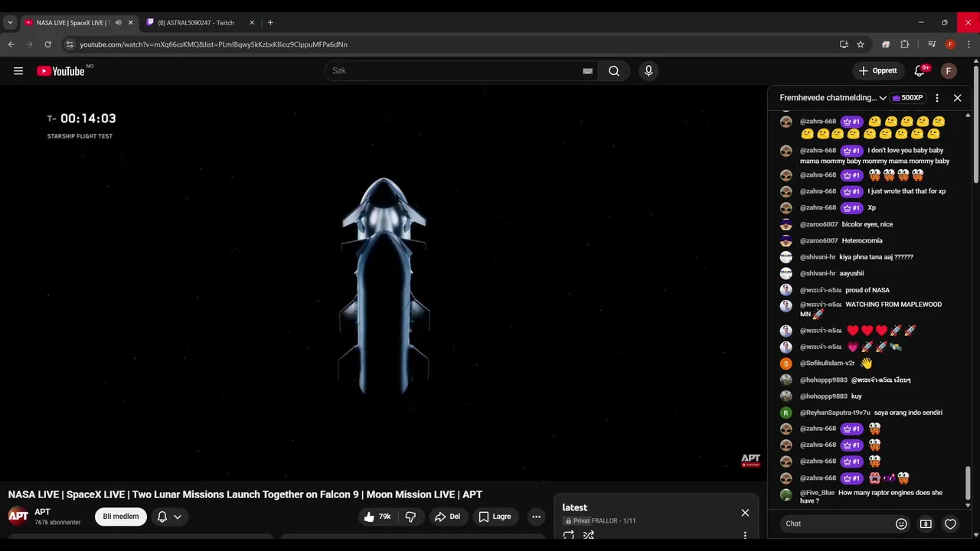Viewport: 980px width, 551px height.
Task: Click the 500XP crown badge
Action: [x=908, y=98]
